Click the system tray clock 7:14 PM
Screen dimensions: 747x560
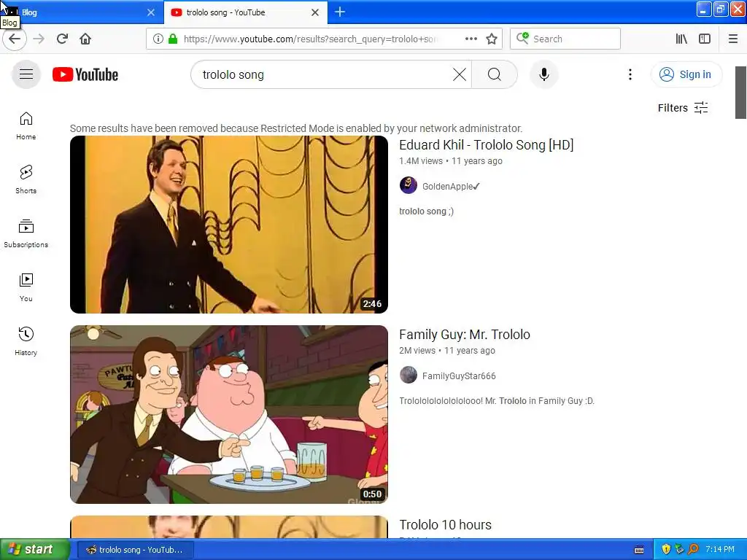(x=720, y=549)
